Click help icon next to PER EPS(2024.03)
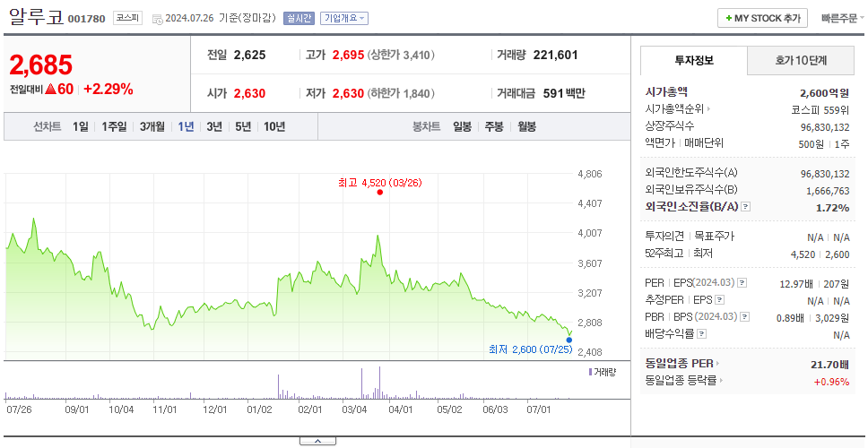This screenshot has height=448, width=868. [x=742, y=283]
